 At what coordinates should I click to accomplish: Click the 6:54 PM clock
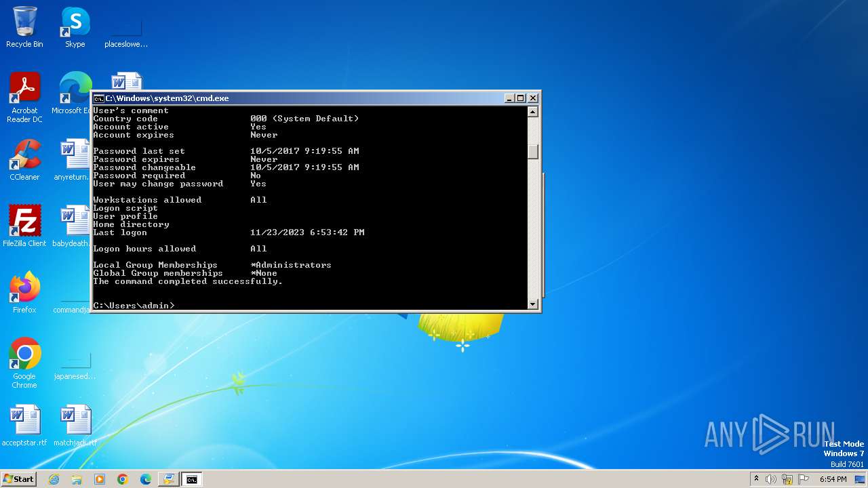click(833, 479)
